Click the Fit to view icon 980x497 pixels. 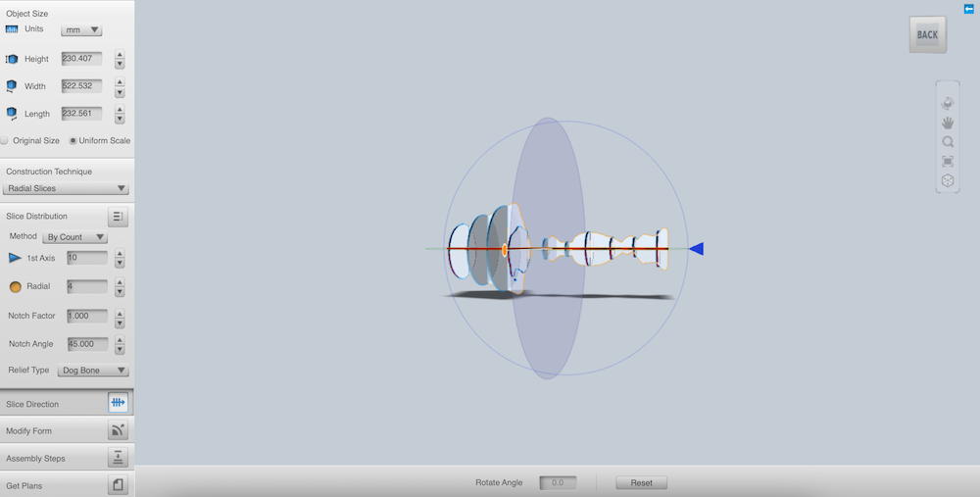click(948, 162)
